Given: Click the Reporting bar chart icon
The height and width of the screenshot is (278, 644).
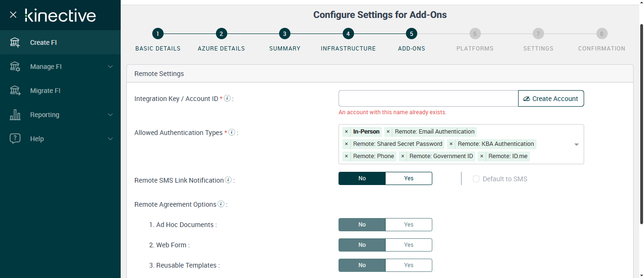Looking at the screenshot, I should tap(15, 115).
